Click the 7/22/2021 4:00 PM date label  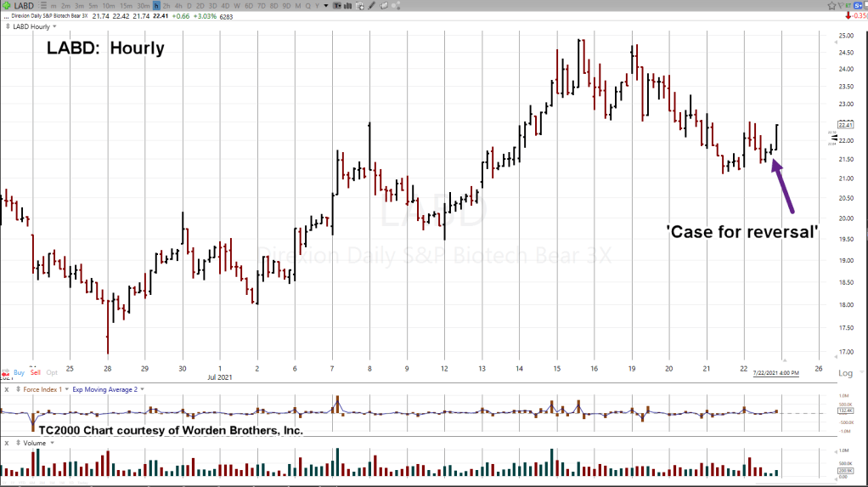(x=775, y=373)
